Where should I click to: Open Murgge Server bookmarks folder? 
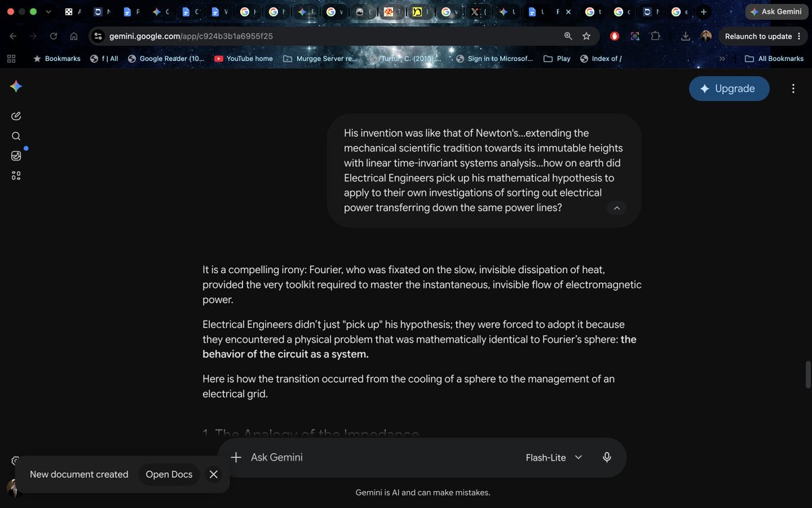click(x=320, y=59)
